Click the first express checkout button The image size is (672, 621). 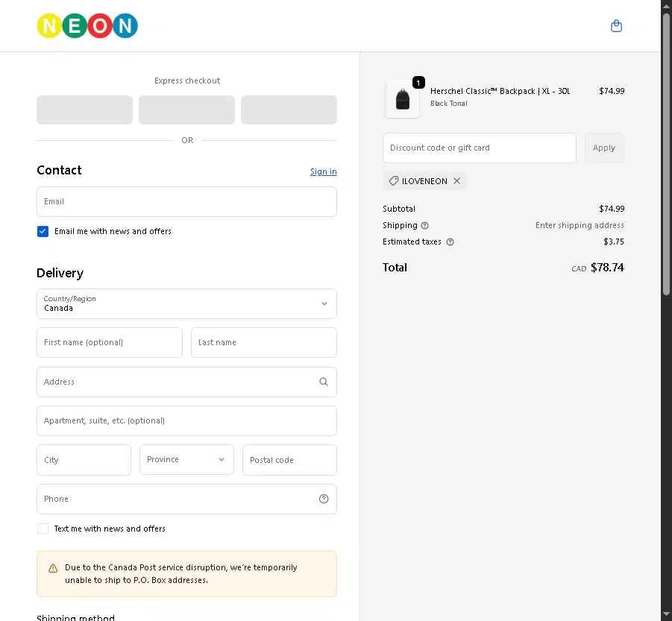(84, 110)
